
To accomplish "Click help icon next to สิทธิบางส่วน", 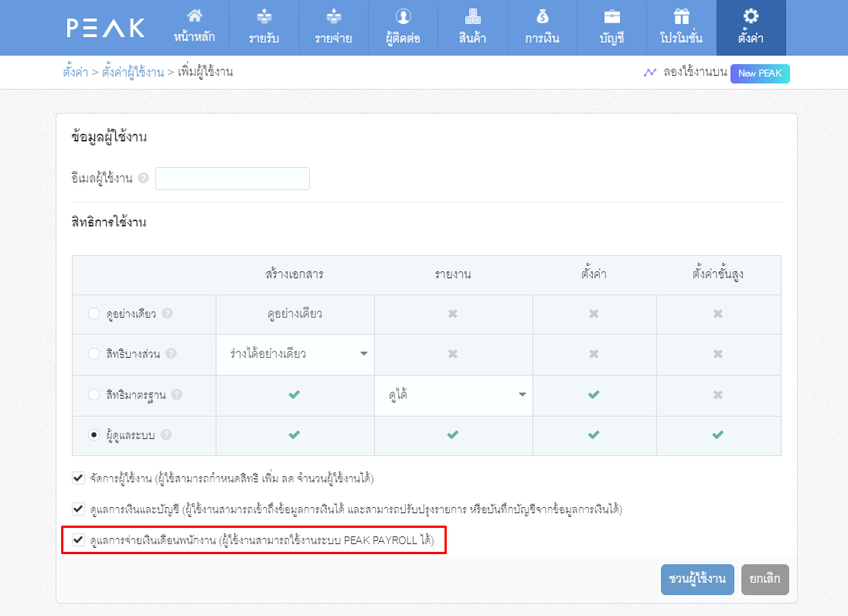I will coord(172,353).
